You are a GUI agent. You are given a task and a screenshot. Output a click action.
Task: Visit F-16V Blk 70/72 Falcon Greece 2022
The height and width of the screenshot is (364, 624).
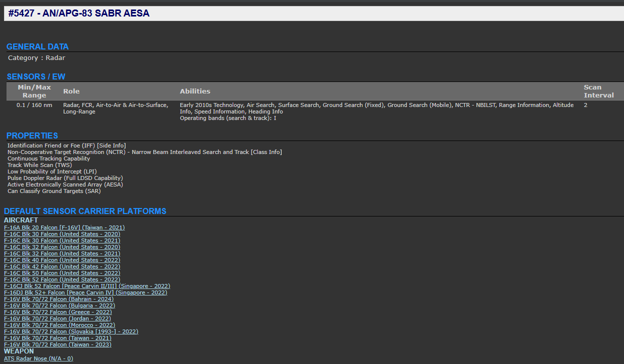pyautogui.click(x=58, y=312)
